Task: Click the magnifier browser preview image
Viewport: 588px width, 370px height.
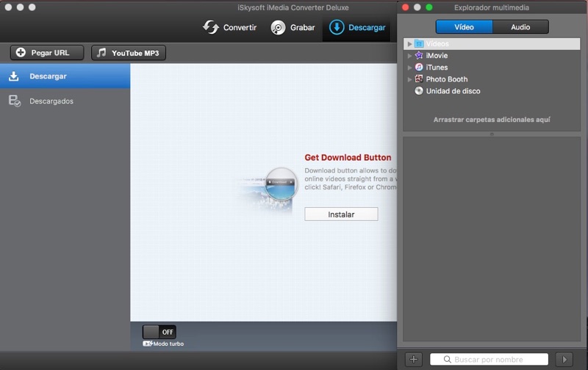Action: coord(269,189)
